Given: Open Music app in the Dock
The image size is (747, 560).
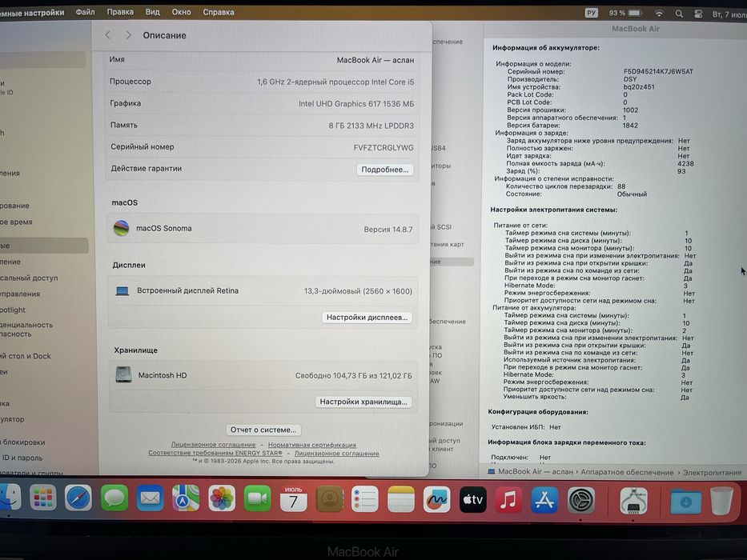Looking at the screenshot, I should click(508, 500).
